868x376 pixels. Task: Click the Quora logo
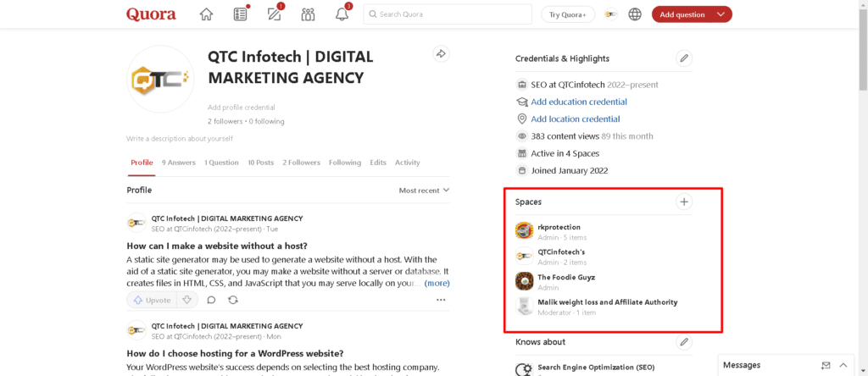coord(151,14)
